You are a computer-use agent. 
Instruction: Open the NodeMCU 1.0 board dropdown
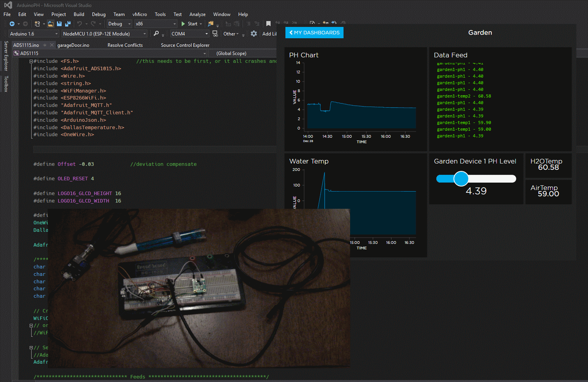point(104,34)
